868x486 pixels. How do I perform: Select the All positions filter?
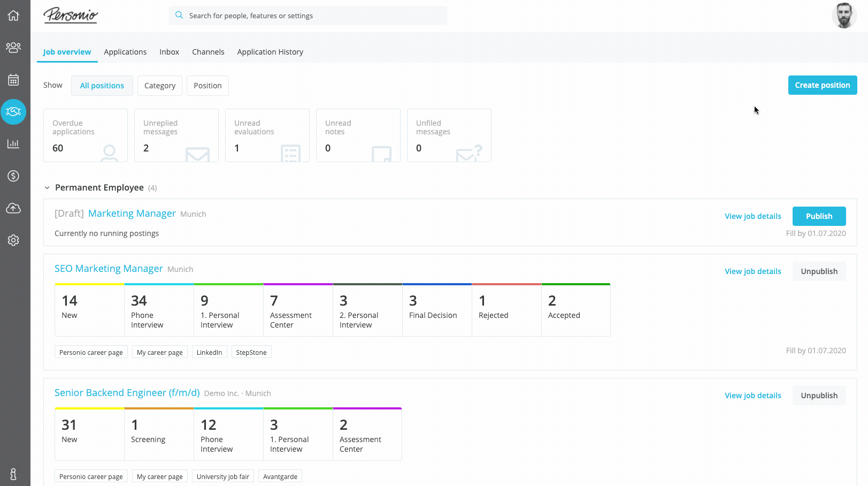click(x=102, y=86)
